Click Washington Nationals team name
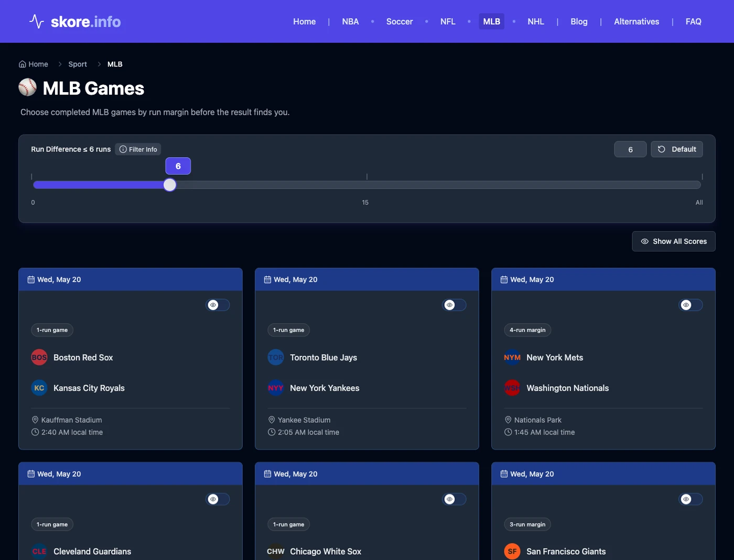 (x=568, y=388)
